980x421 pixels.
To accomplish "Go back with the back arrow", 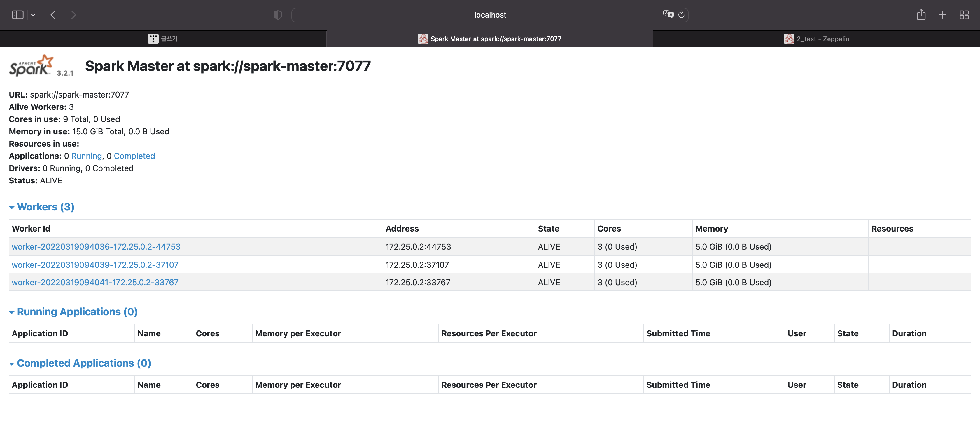I will pos(53,15).
